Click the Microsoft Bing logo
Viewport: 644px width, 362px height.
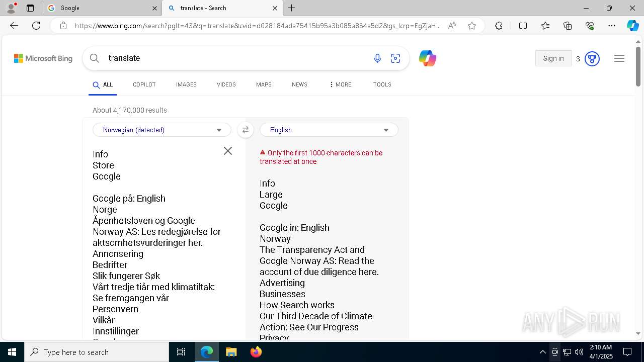(43, 58)
